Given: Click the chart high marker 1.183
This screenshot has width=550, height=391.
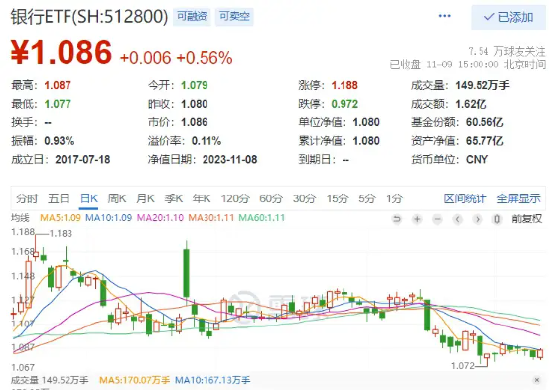Looking at the screenshot, I should (x=61, y=233).
